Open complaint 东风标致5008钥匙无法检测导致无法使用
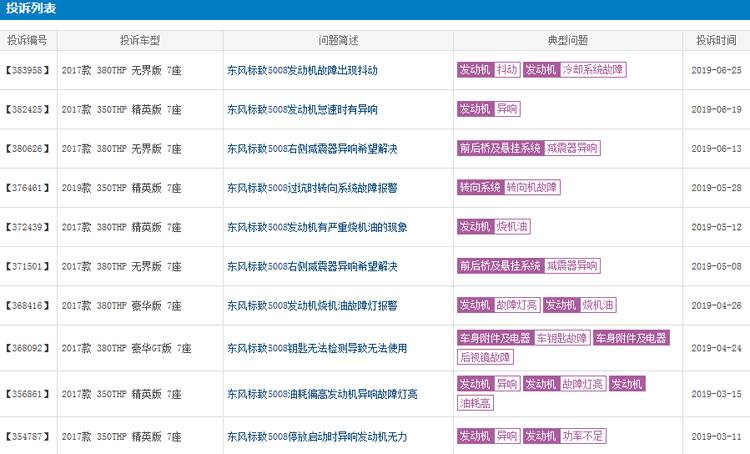 tap(317, 348)
